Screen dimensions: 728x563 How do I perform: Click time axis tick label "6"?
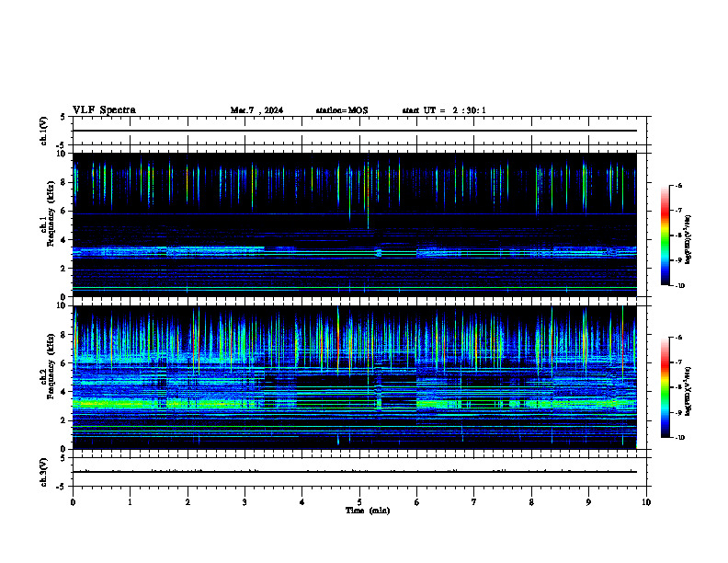(416, 502)
